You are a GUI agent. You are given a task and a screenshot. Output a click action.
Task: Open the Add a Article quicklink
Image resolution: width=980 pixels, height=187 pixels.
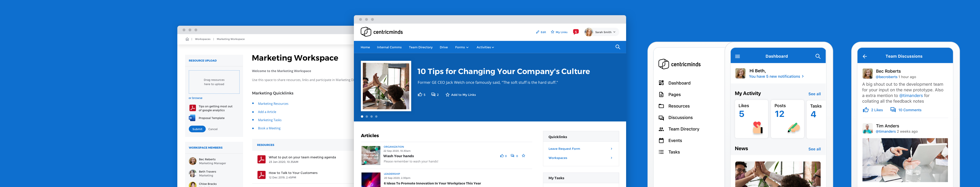click(267, 112)
